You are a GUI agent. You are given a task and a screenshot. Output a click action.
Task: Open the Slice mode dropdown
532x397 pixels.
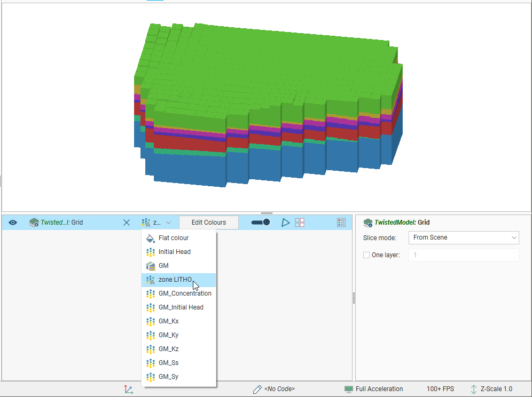pyautogui.click(x=463, y=237)
